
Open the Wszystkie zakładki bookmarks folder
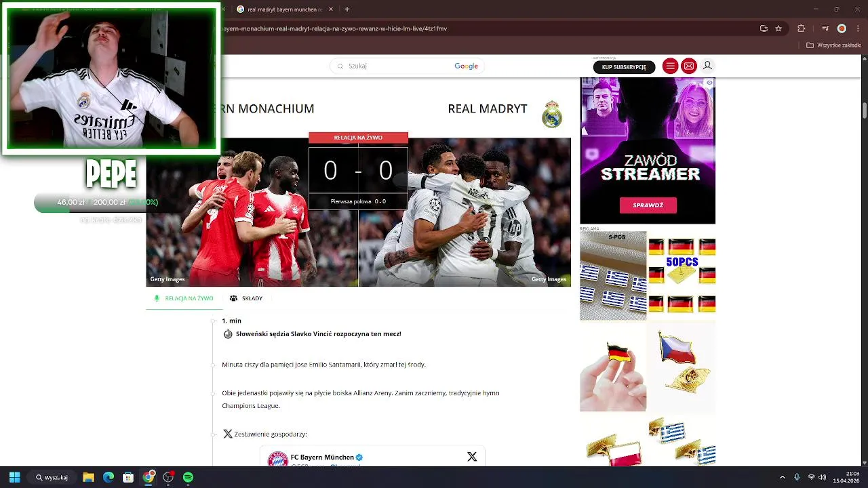[x=833, y=45]
